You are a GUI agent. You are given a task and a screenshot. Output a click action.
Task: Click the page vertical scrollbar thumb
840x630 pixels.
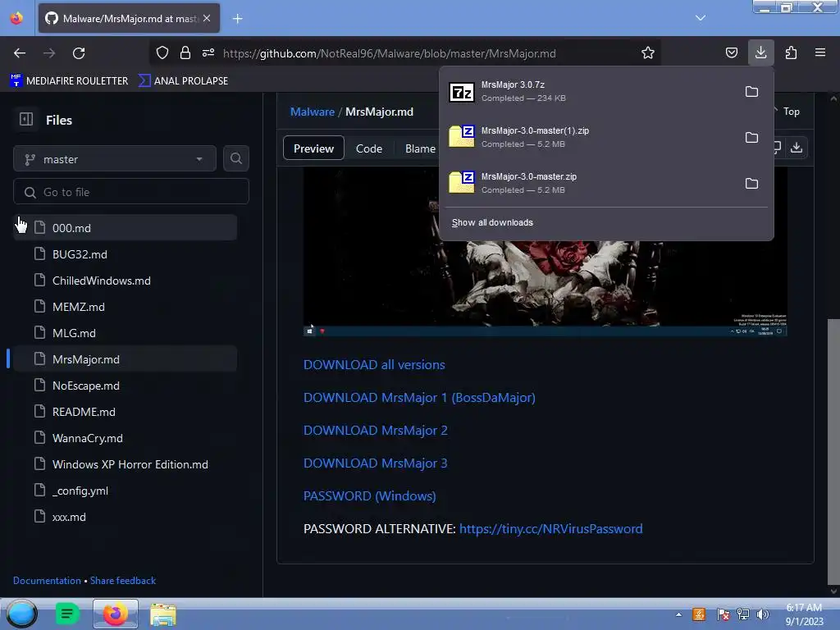pos(833,452)
